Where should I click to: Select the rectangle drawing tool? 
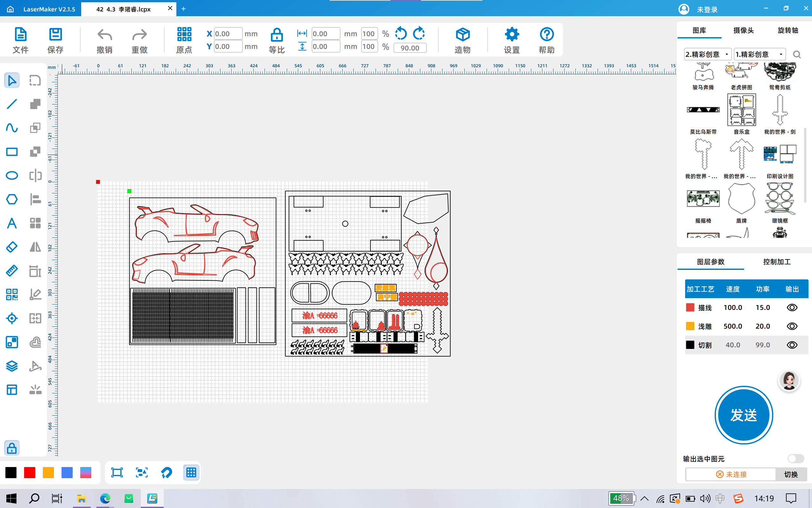tap(12, 152)
